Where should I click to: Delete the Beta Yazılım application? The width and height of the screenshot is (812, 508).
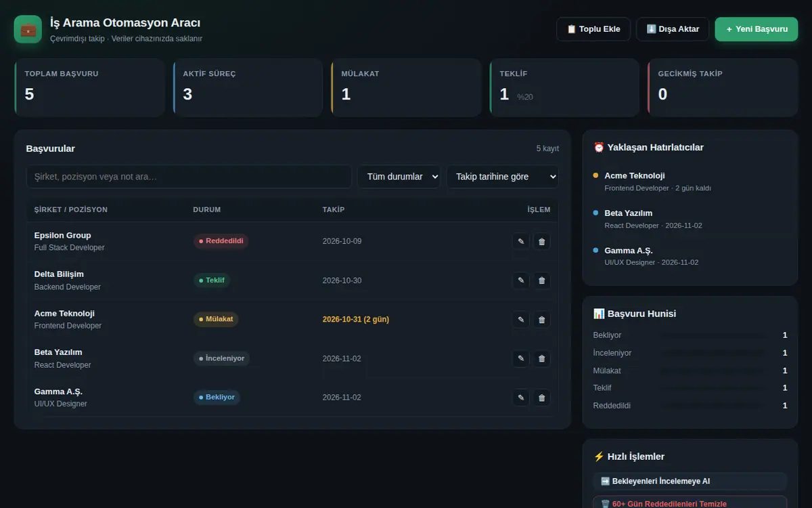point(542,358)
